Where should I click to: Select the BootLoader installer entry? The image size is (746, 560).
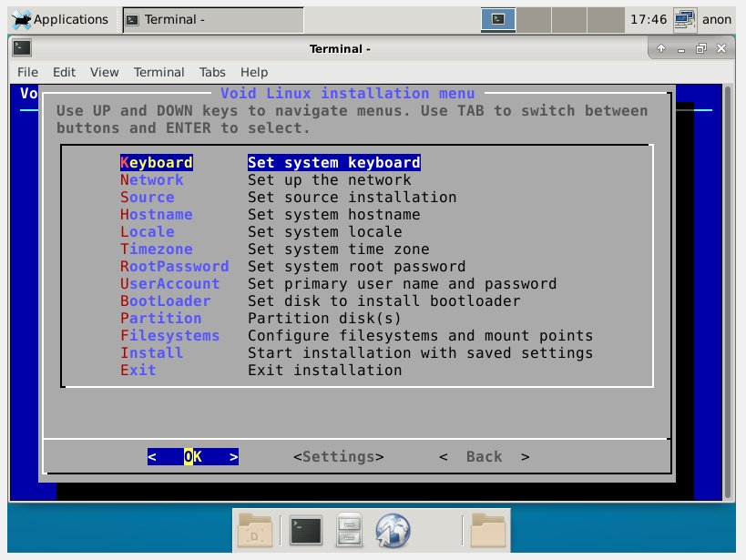(x=166, y=300)
